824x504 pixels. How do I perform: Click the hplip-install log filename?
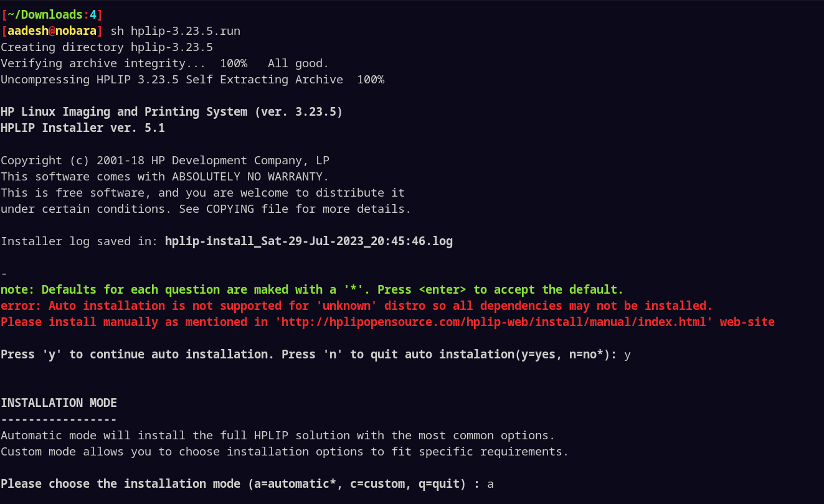coord(308,241)
